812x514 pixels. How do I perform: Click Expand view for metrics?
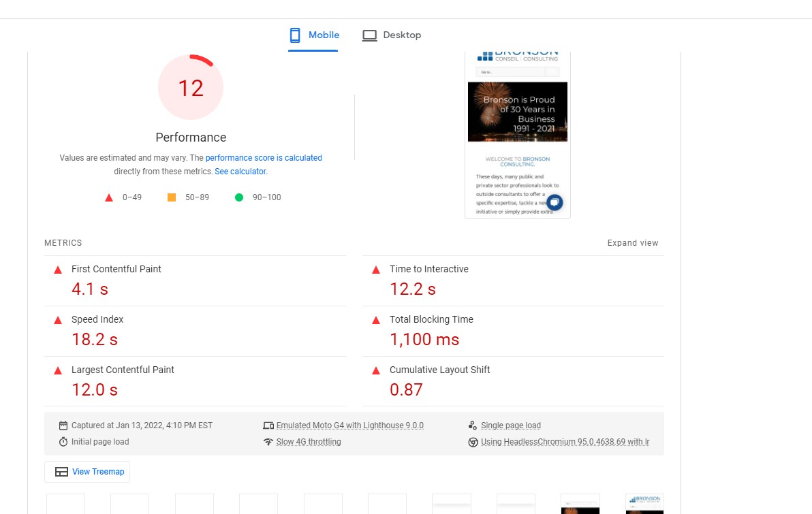pyautogui.click(x=633, y=243)
